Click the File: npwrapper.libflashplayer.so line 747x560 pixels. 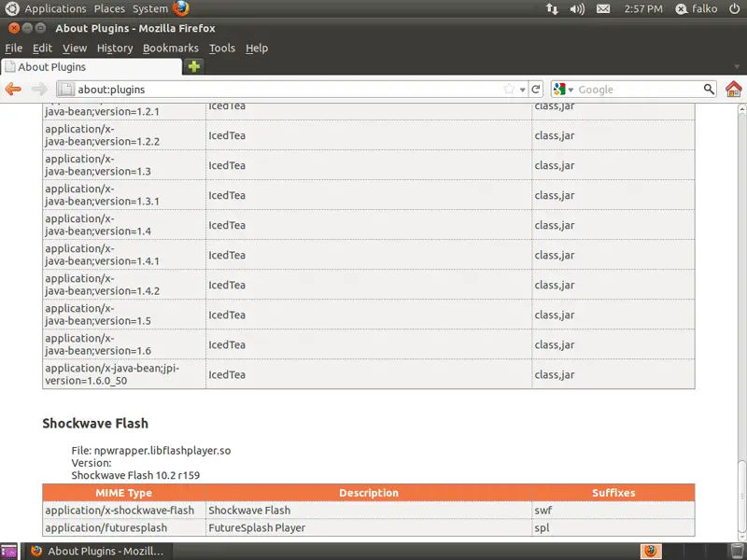tap(151, 451)
